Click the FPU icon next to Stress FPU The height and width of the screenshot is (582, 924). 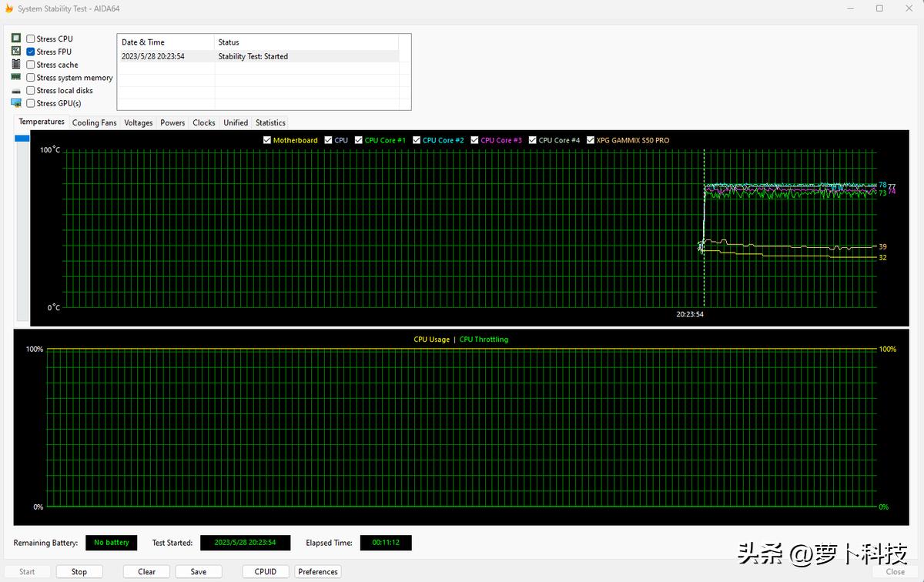[x=15, y=51]
